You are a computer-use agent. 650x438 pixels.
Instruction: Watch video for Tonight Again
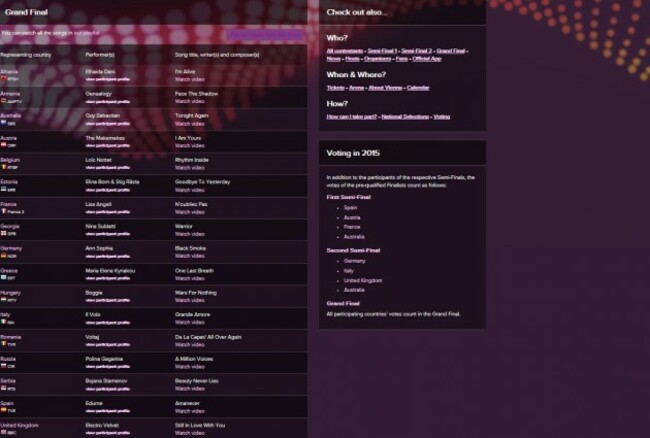(x=190, y=128)
